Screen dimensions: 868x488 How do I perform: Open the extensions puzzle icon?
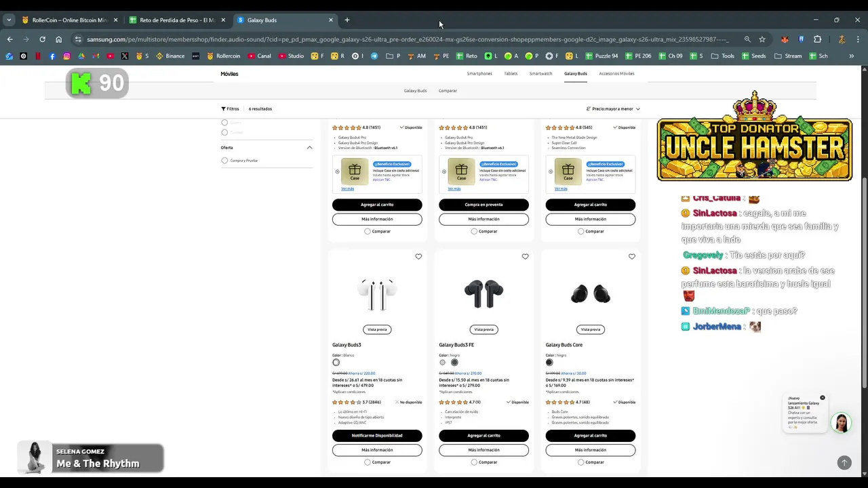[x=817, y=39]
